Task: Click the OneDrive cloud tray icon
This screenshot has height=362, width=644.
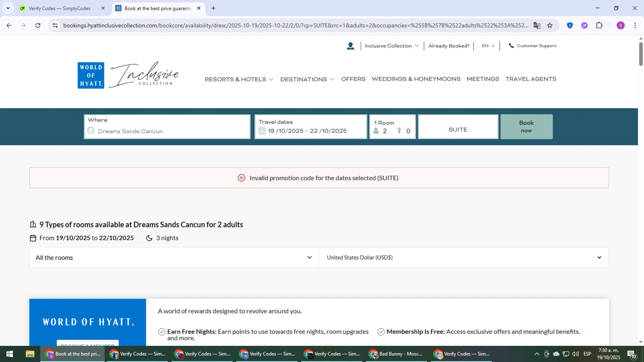Action: click(556, 354)
